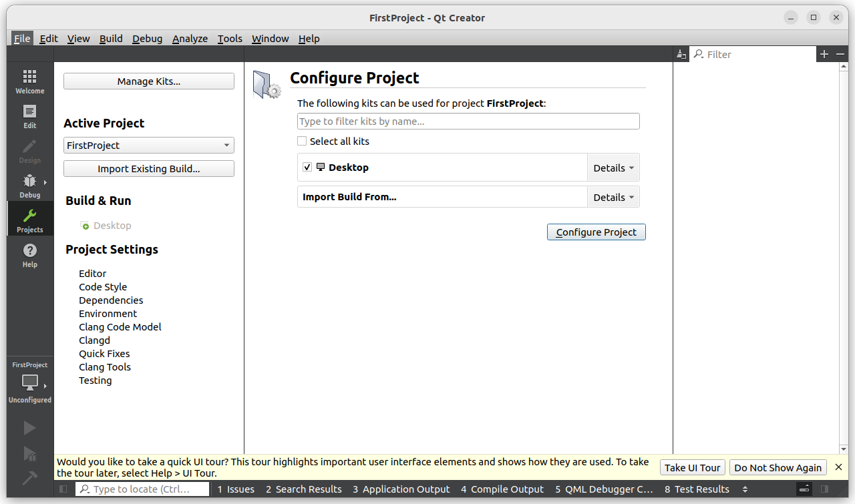This screenshot has width=855, height=504.
Task: Click the filter magnifier options icon
Action: pyautogui.click(x=699, y=54)
